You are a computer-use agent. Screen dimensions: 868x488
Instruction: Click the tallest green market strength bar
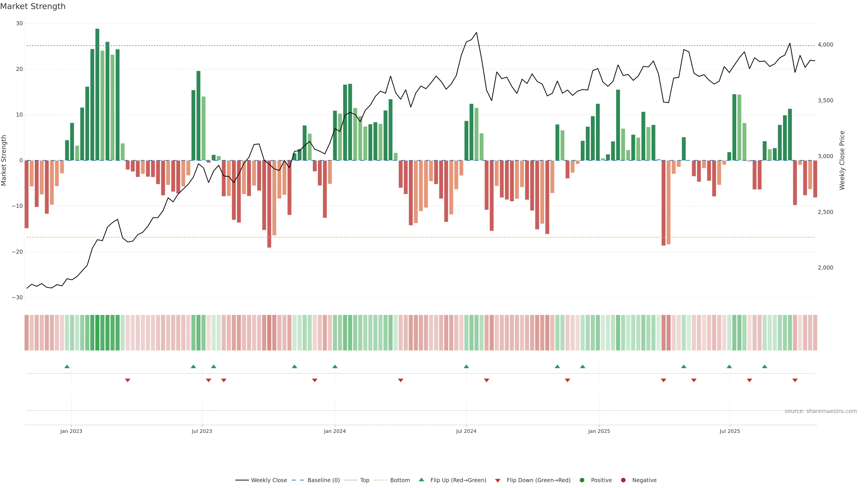click(97, 94)
